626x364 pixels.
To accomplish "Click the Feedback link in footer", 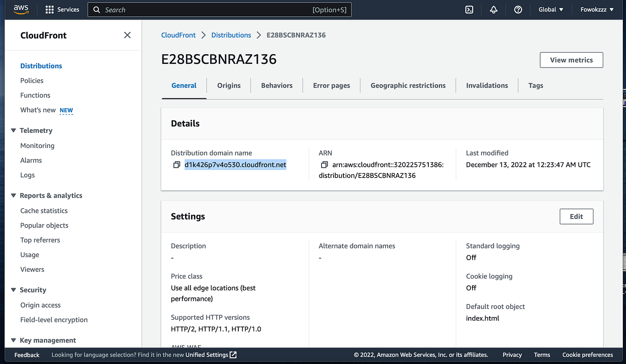I will point(27,355).
